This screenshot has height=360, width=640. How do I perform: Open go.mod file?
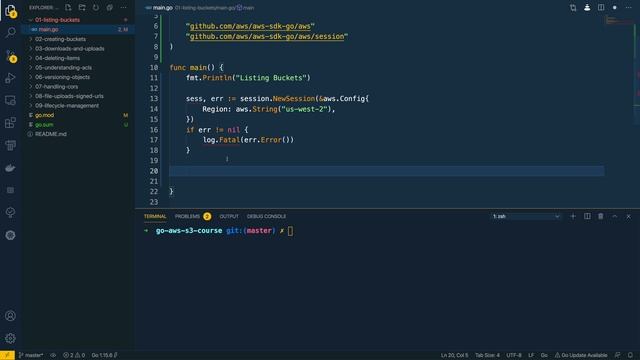point(44,115)
